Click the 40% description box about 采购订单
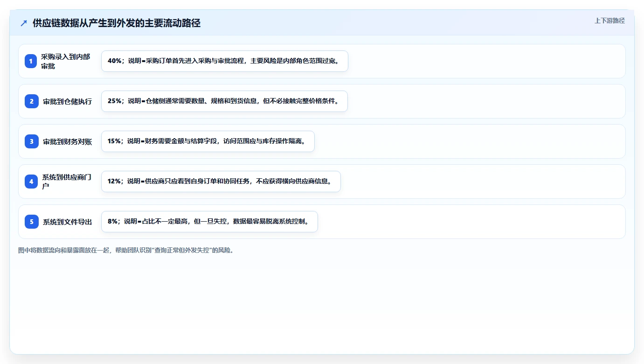The width and height of the screenshot is (644, 364). (x=225, y=61)
